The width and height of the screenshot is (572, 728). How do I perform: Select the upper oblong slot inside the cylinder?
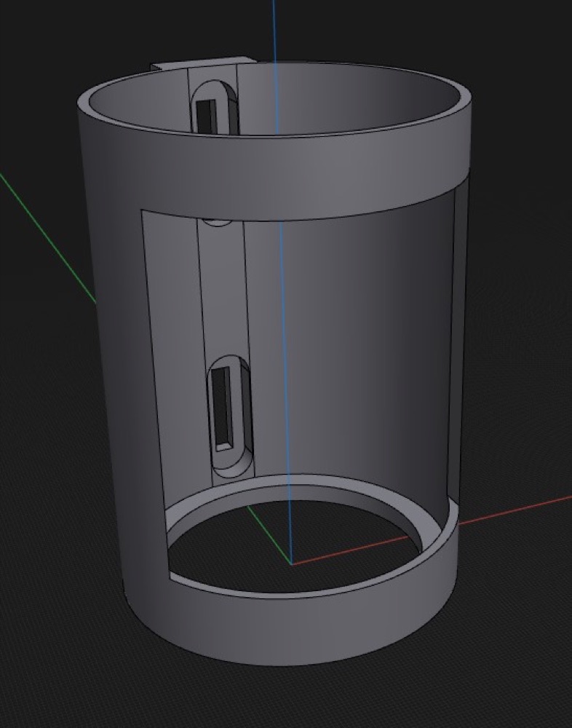[x=214, y=108]
